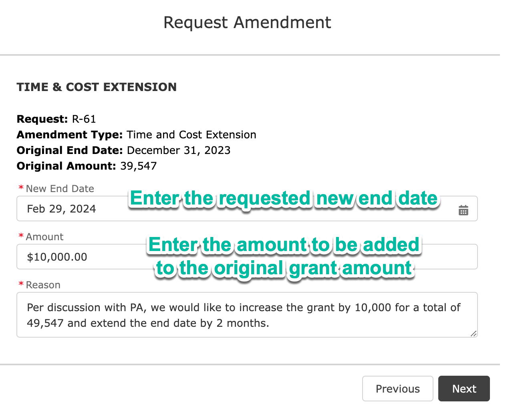This screenshot has height=409, width=532.
Task: Proceed using the Next button
Action: tap(464, 389)
